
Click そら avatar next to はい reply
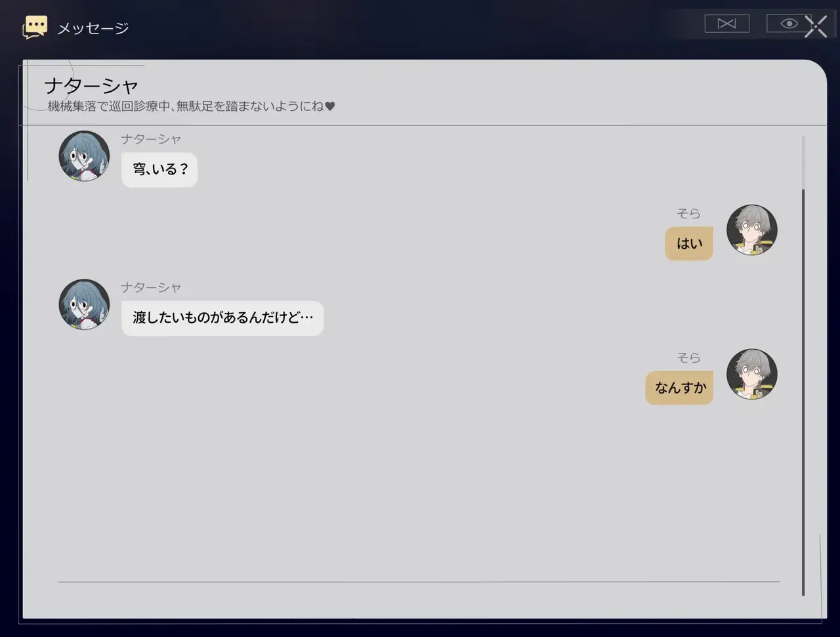(x=752, y=230)
